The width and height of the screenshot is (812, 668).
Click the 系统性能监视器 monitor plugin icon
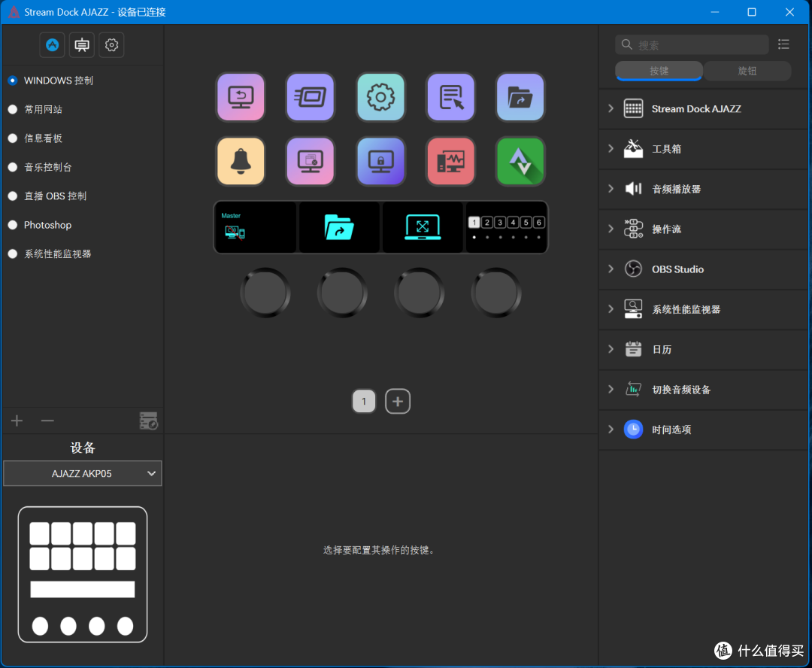[633, 309]
